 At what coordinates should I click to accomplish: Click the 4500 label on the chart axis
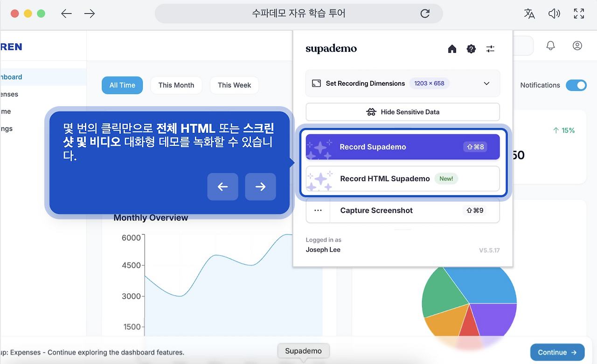pyautogui.click(x=131, y=265)
